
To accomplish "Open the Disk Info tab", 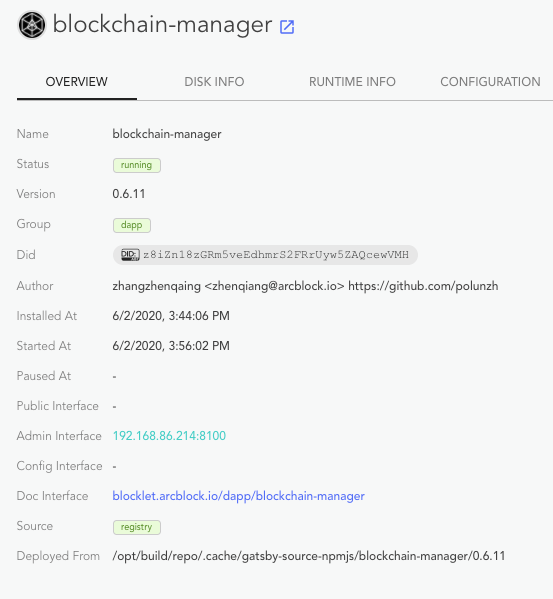I will (x=214, y=81).
